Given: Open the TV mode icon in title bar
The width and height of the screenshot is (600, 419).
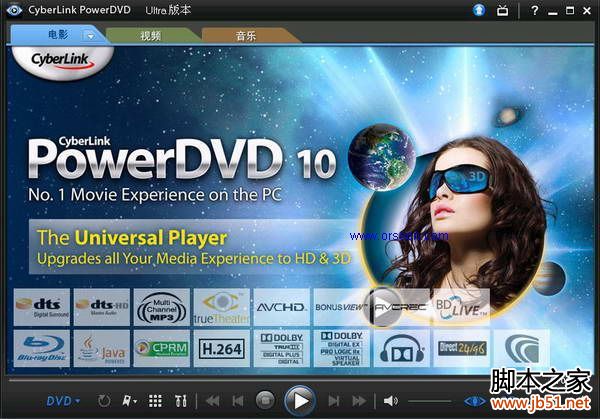Looking at the screenshot, I should point(502,10).
